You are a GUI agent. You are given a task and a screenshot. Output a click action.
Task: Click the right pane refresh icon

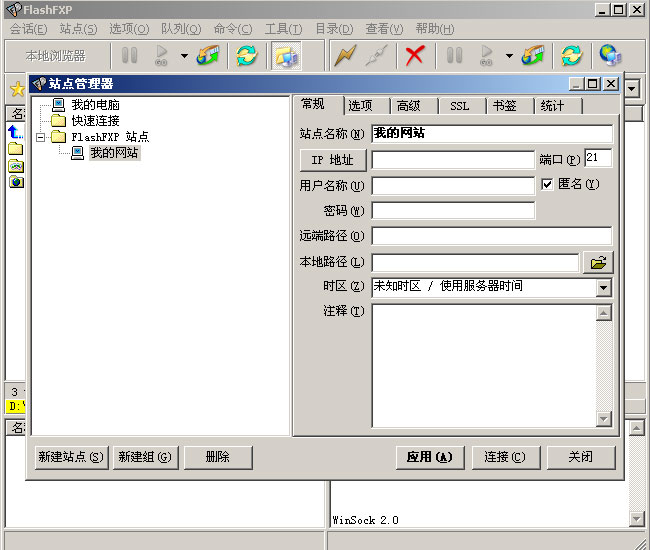point(571,55)
